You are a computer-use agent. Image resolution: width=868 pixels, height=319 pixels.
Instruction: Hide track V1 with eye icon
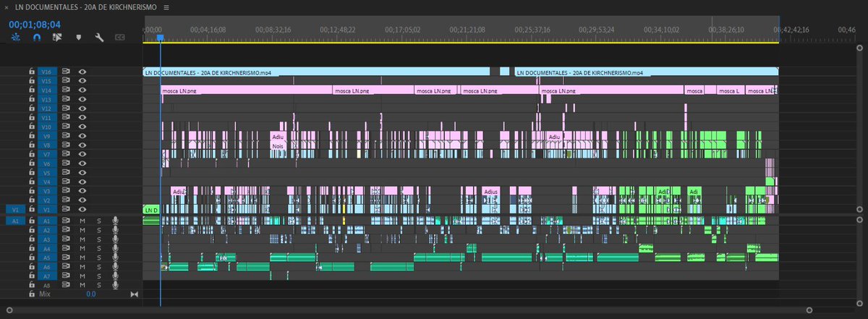(x=82, y=210)
